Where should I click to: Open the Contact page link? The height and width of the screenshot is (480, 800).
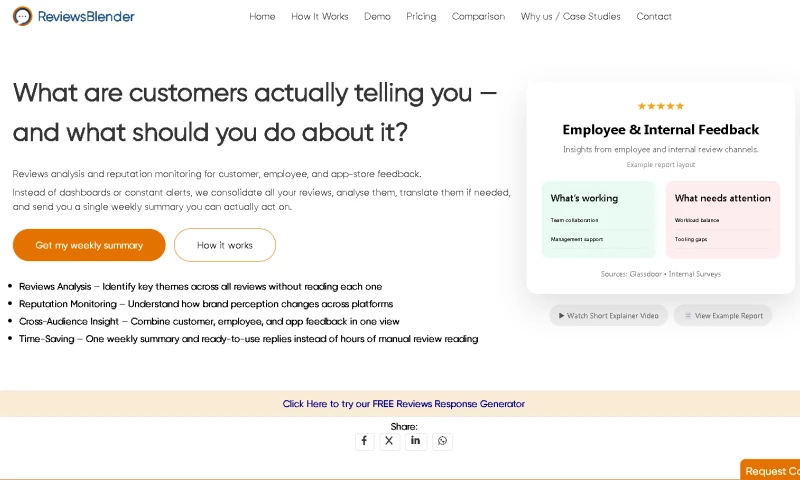(654, 17)
